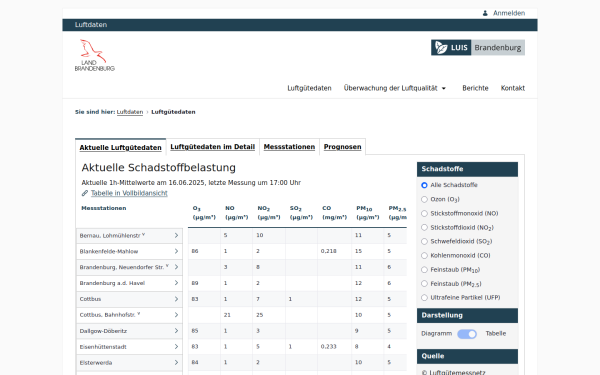The height and width of the screenshot is (375, 600).
Task: Expand Elsterwerda station row chevron
Action: pyautogui.click(x=176, y=362)
